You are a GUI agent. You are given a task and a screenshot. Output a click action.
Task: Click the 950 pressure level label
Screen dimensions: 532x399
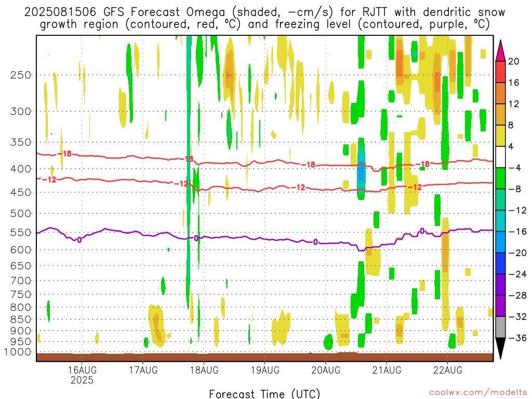pos(21,342)
